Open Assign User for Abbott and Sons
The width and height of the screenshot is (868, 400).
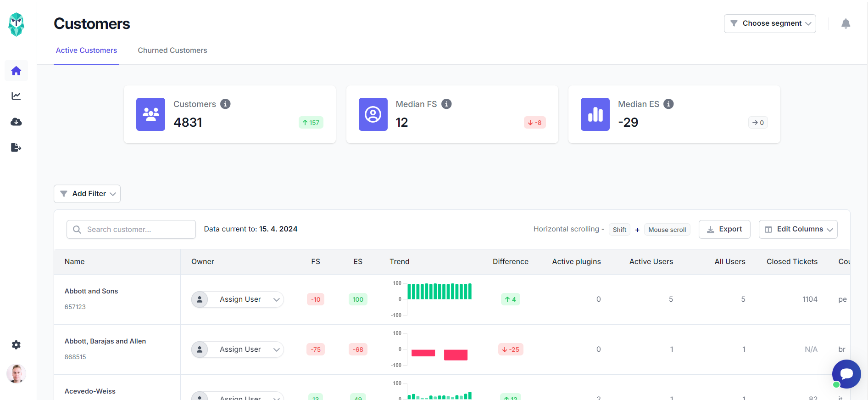click(x=238, y=299)
